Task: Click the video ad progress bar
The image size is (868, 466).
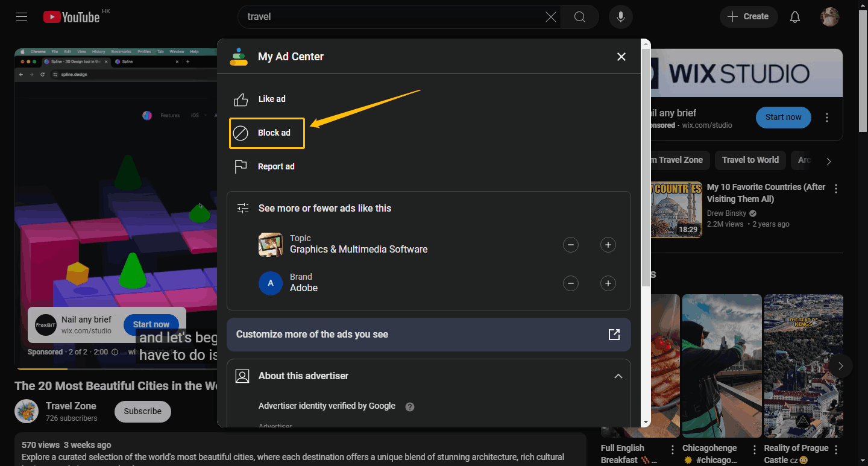Action: click(116, 368)
